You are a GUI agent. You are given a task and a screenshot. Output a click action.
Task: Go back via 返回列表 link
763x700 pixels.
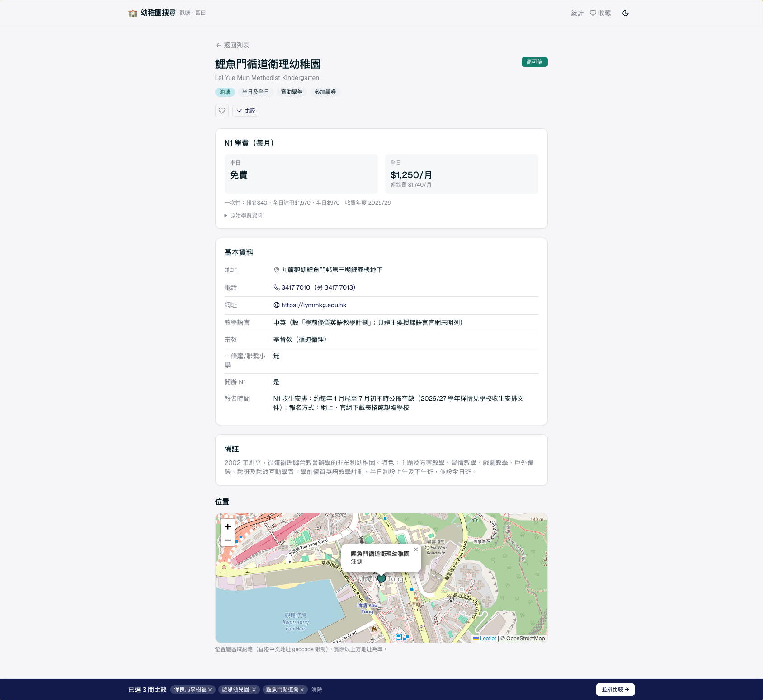(x=232, y=45)
